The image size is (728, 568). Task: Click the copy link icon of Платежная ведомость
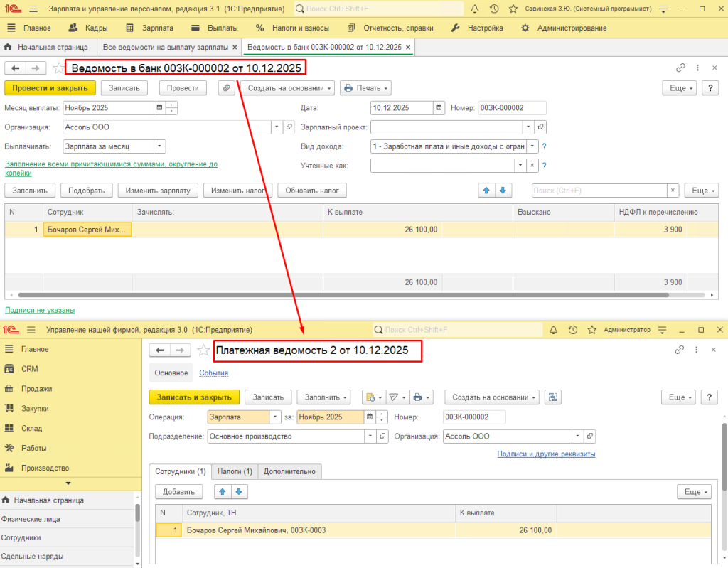click(x=680, y=350)
